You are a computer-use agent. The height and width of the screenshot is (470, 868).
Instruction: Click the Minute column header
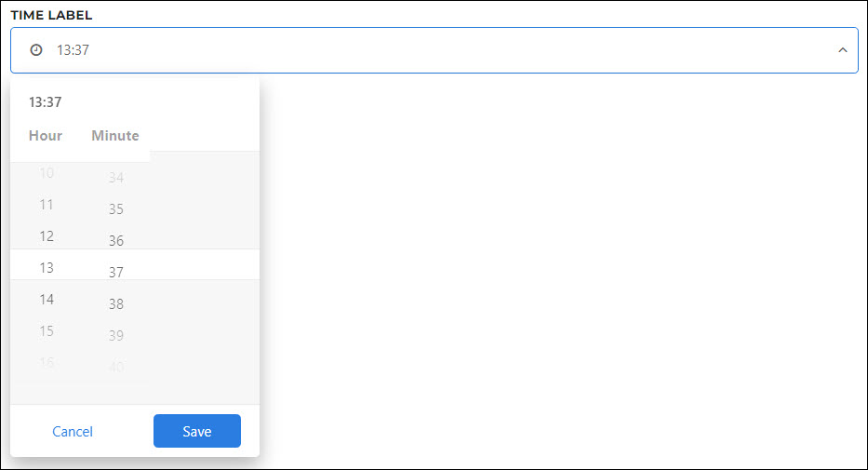pyautogui.click(x=115, y=136)
